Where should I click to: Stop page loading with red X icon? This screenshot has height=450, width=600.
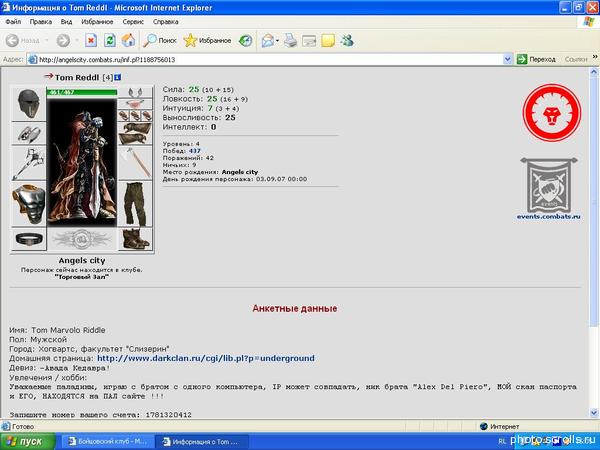click(x=91, y=40)
